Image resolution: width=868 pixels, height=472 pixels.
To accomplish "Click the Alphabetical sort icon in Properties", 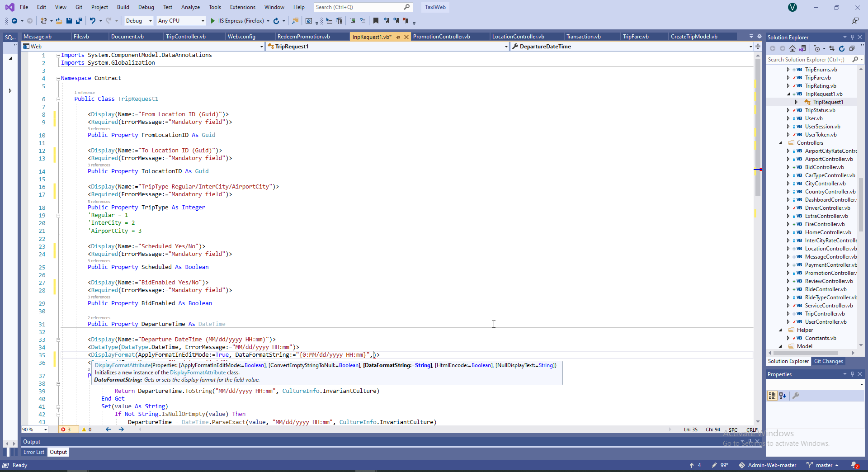I will coord(783,396).
